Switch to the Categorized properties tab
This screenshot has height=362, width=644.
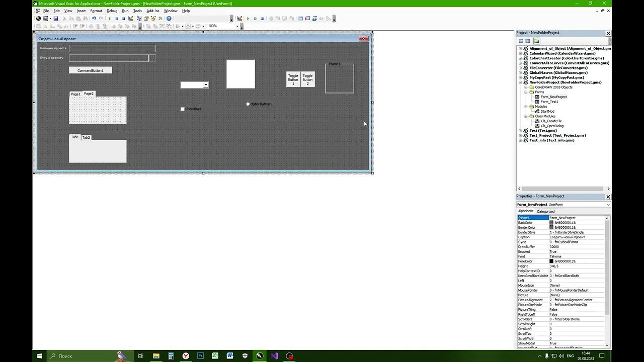pyautogui.click(x=545, y=211)
